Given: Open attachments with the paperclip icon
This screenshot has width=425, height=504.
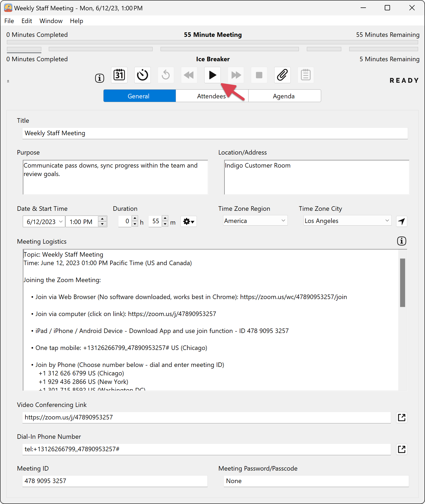Looking at the screenshot, I should pos(282,75).
